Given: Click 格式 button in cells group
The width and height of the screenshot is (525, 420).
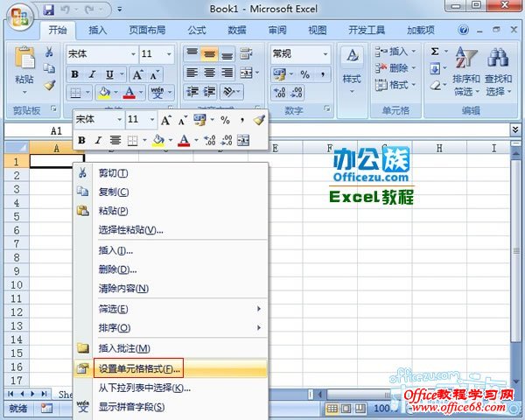Looking at the screenshot, I should click(395, 85).
